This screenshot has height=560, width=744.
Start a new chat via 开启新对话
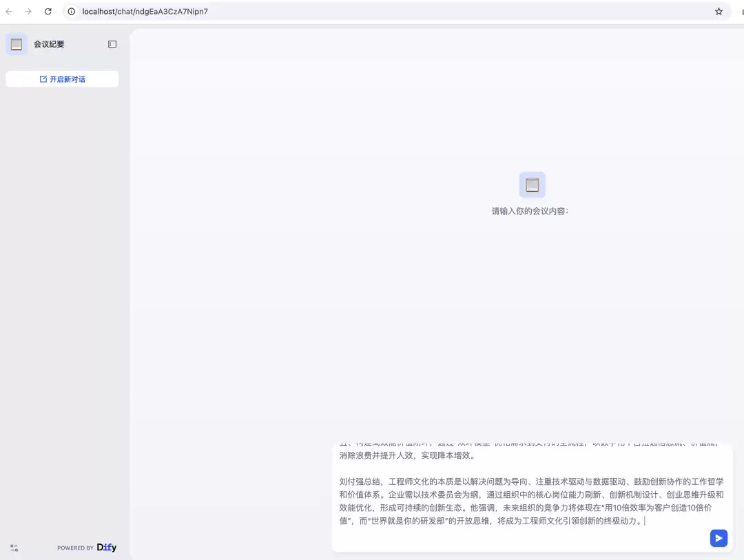(x=62, y=79)
